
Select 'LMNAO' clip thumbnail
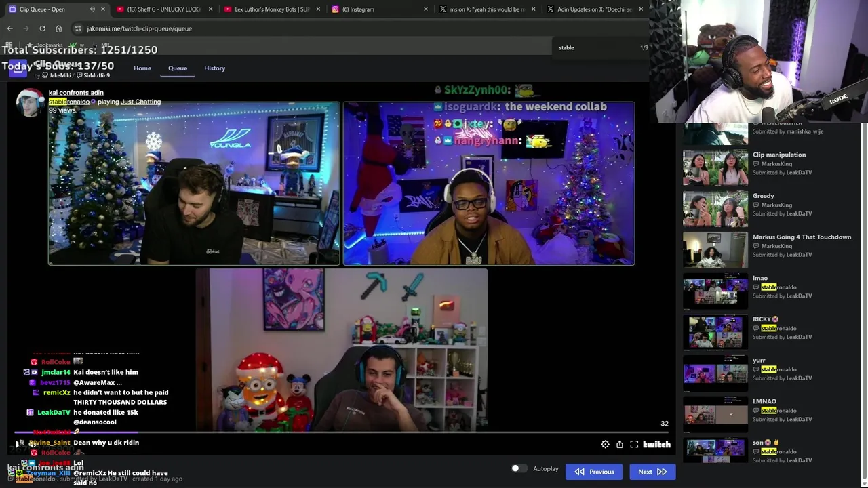715,414
